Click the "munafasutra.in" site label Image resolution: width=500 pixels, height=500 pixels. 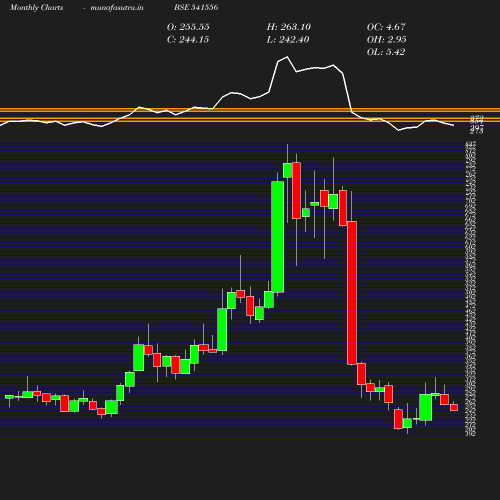point(117,7)
